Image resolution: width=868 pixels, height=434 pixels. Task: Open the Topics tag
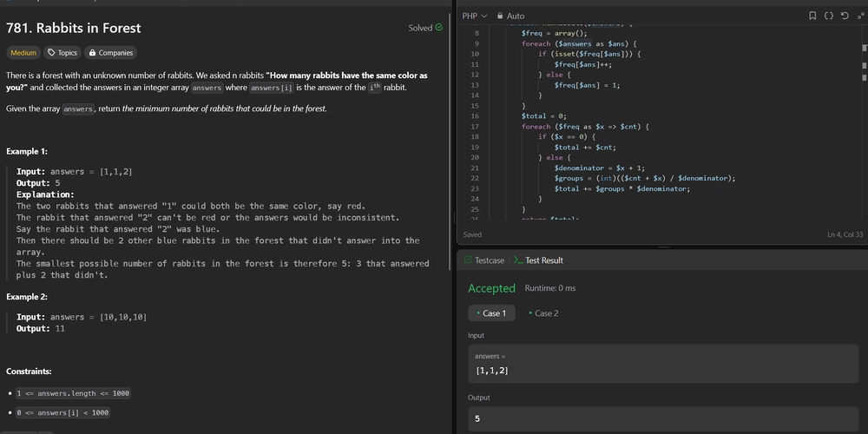point(62,53)
